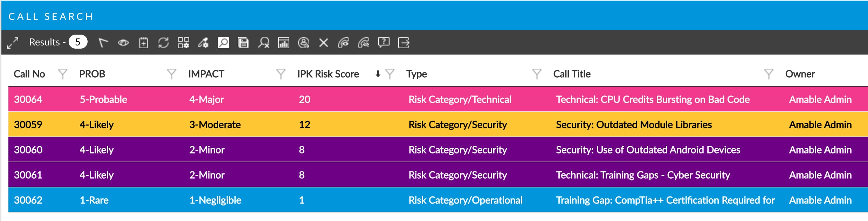Click risk score 8 in row 30061
The height and width of the screenshot is (221, 868).
coord(302,175)
